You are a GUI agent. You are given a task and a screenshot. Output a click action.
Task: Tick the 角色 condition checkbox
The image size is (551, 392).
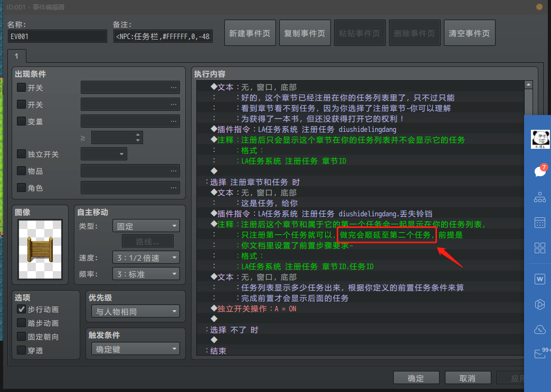point(22,188)
